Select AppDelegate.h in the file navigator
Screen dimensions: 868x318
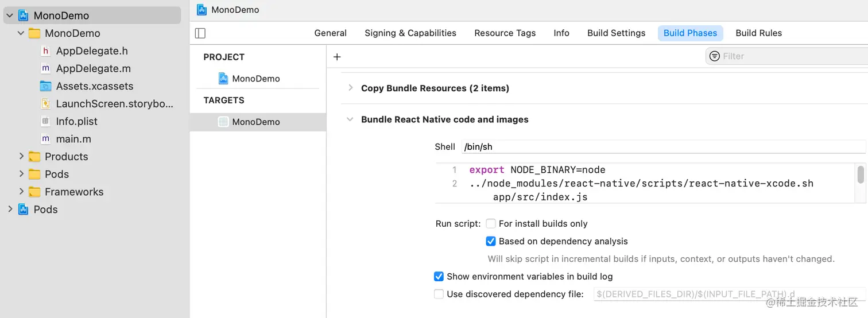click(x=92, y=51)
